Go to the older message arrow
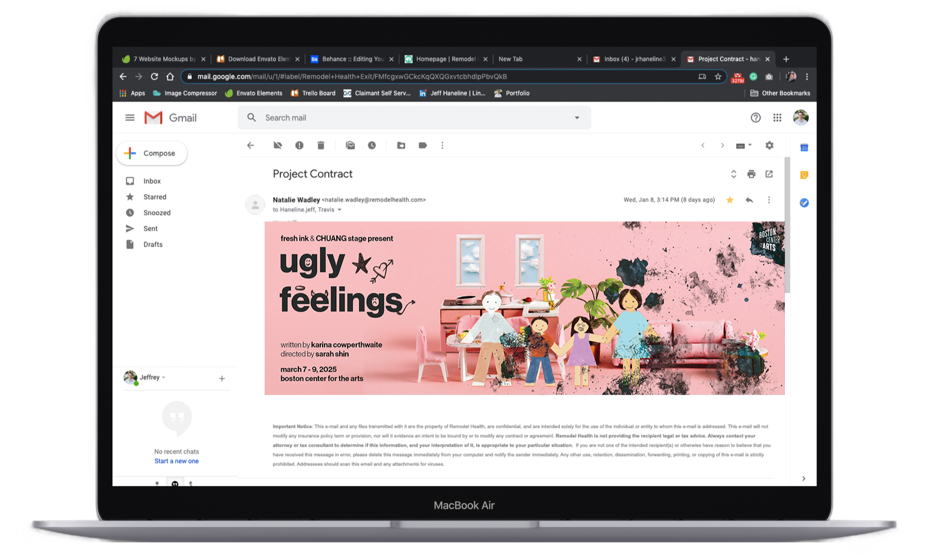This screenshot has width=927, height=560. point(722,145)
